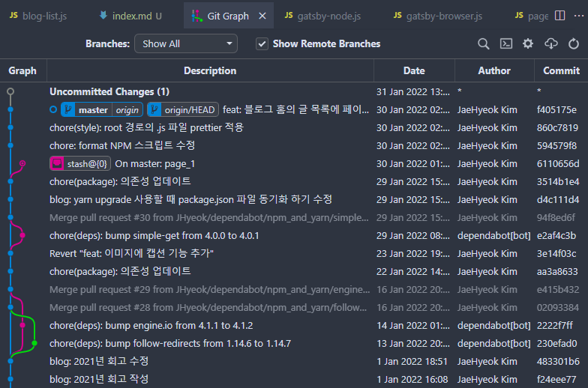Select commit 'blog: 2021년 회고 작성'
This screenshot has width=588, height=388.
pos(294,379)
